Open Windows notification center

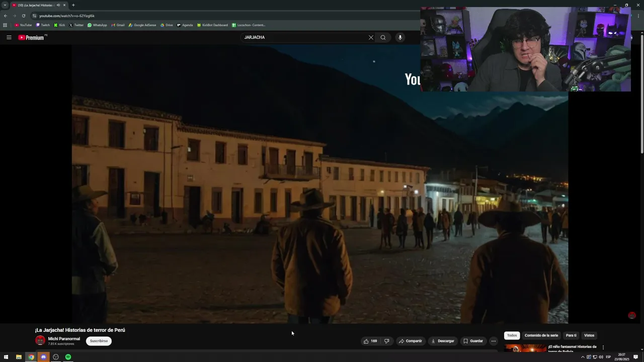click(636, 357)
